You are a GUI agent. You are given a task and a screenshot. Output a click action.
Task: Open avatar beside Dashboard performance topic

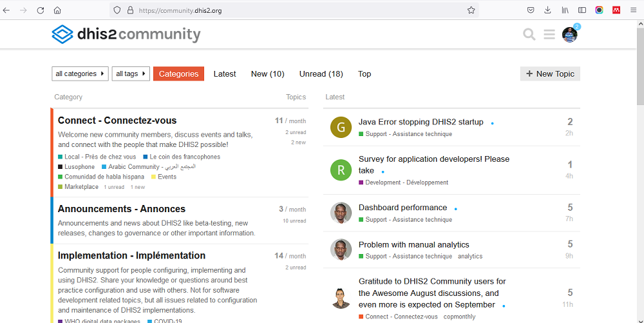tap(341, 213)
